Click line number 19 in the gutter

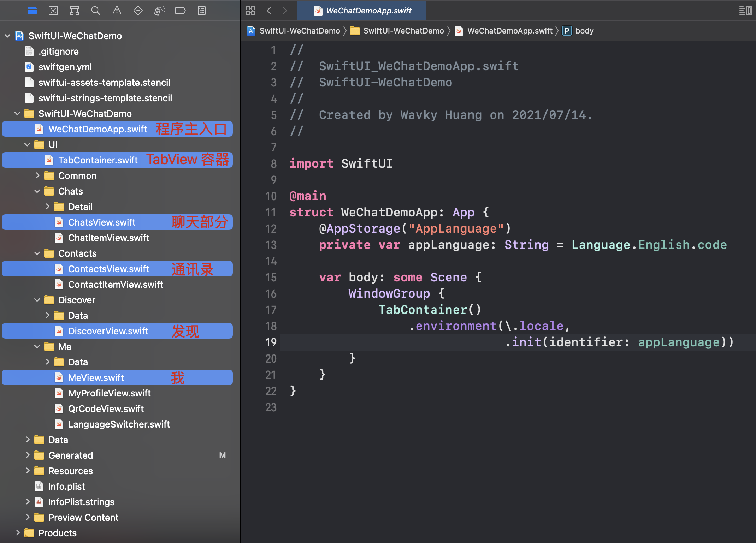point(271,342)
